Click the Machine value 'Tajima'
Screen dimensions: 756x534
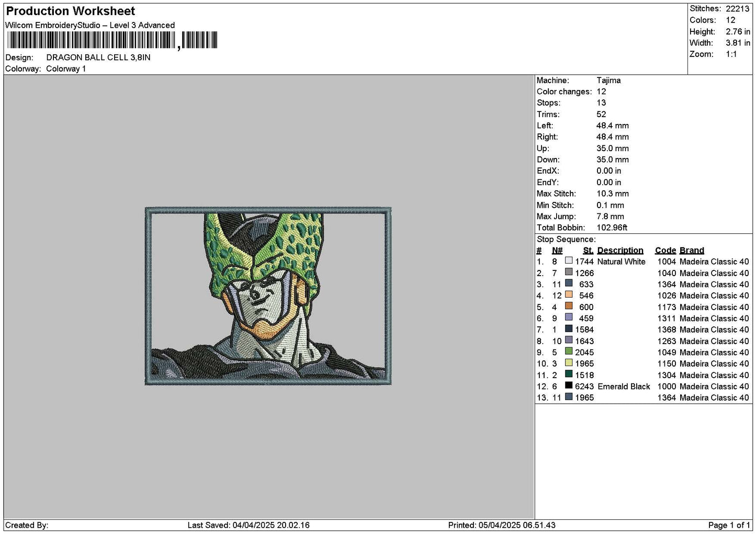tap(608, 81)
